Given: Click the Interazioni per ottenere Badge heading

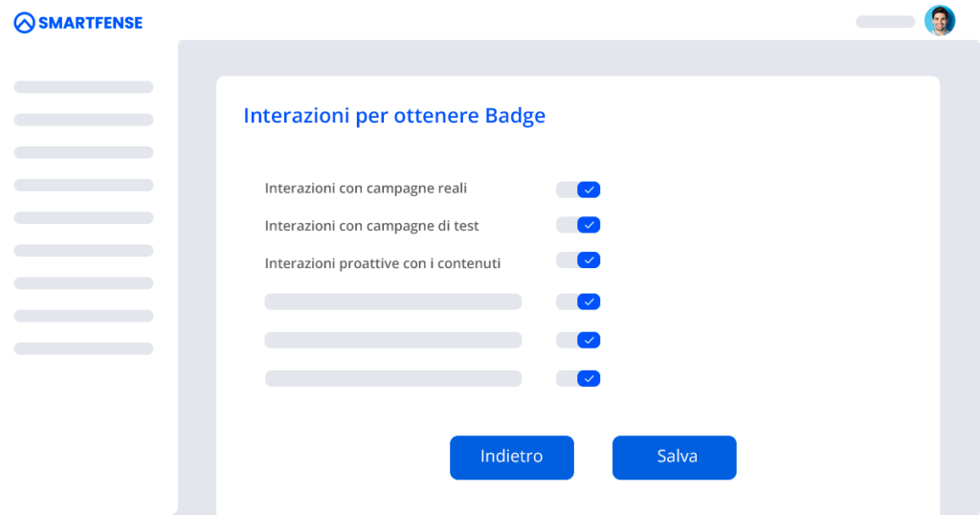Looking at the screenshot, I should pyautogui.click(x=394, y=116).
